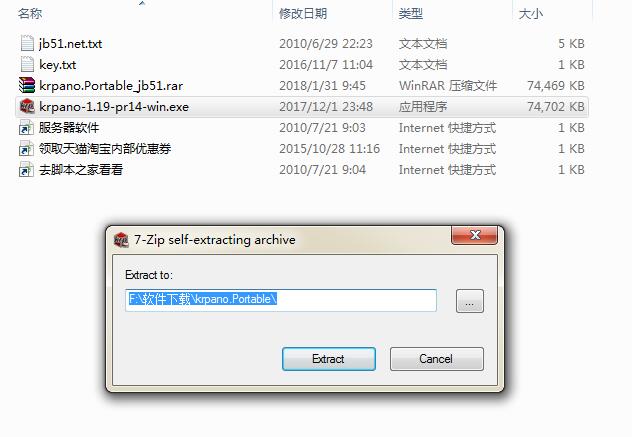Select the key.txt document icon
The image size is (632, 437).
[27, 65]
